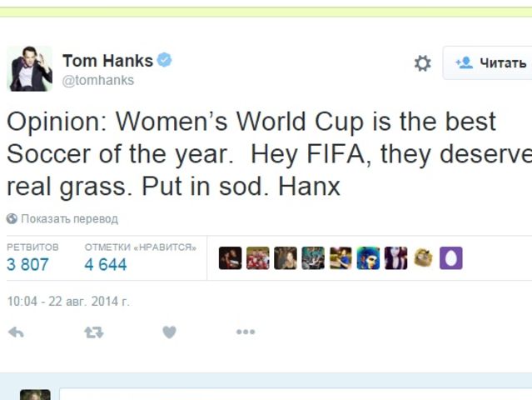Image resolution: width=532 pixels, height=400 pixels.
Task: Click the globe icon beside translation
Action: pyautogui.click(x=12, y=219)
